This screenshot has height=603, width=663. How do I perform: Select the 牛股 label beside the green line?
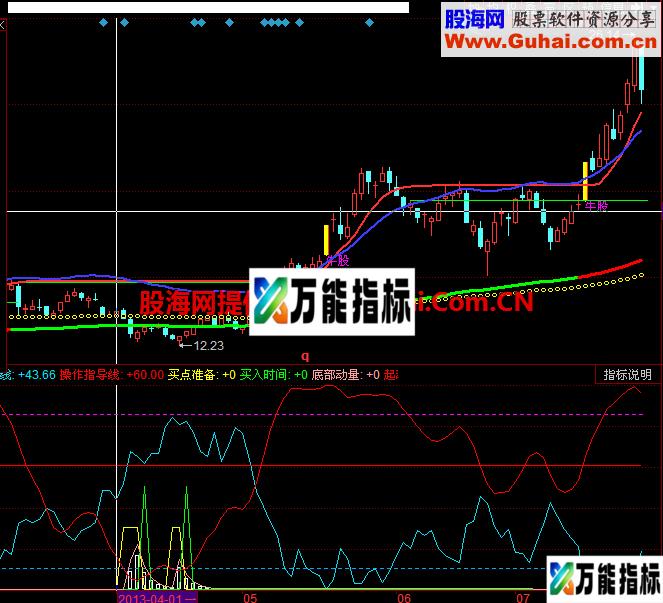click(x=596, y=207)
